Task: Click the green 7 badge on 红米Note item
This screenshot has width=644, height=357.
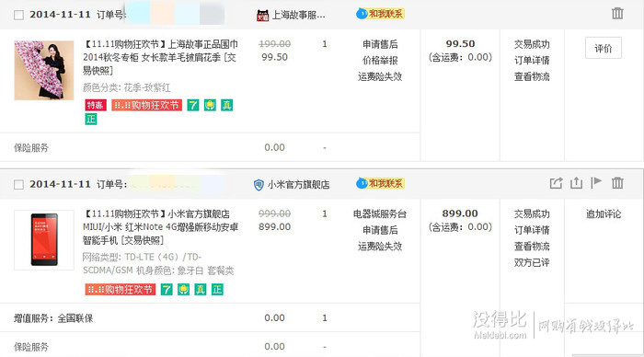Action: (167, 290)
